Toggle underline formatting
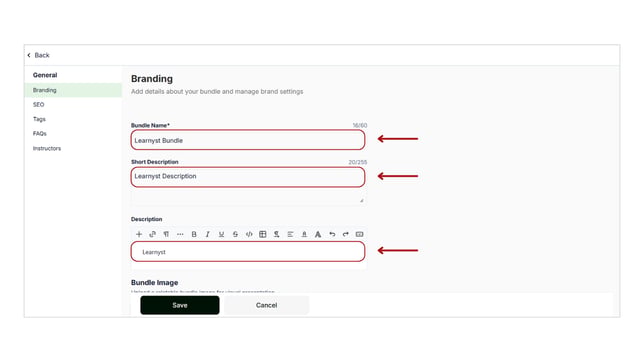This screenshot has height=362, width=644. pyautogui.click(x=221, y=234)
